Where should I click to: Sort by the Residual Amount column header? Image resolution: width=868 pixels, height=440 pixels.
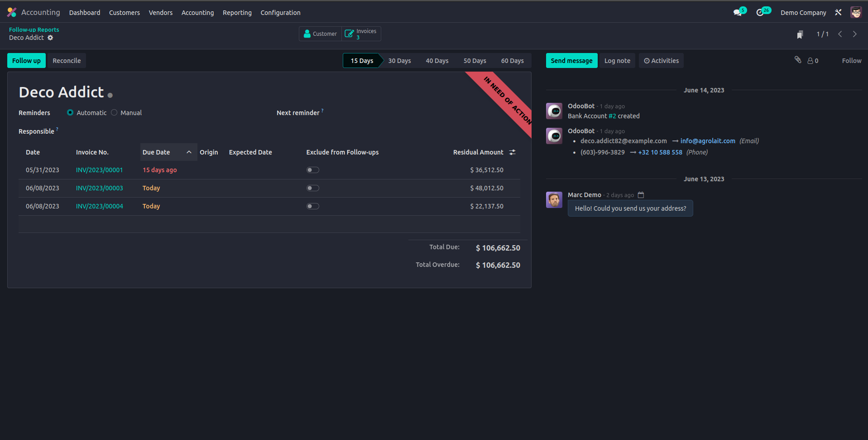478,152
